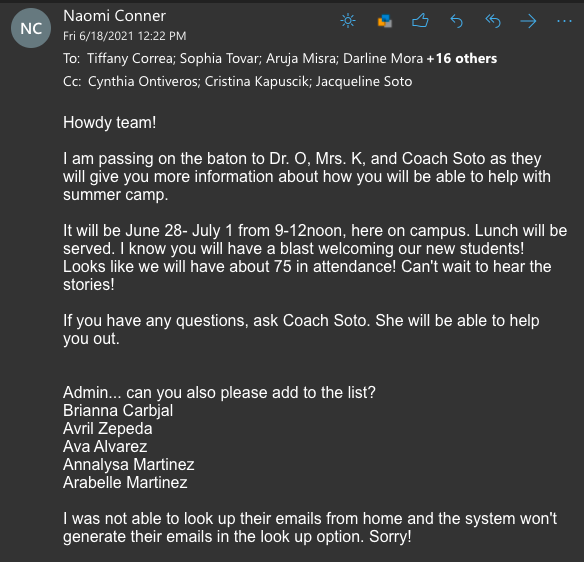Screen dimensions: 584x562
Task: Click Cc recipient Cristina Kapuscik
Action: point(257,82)
